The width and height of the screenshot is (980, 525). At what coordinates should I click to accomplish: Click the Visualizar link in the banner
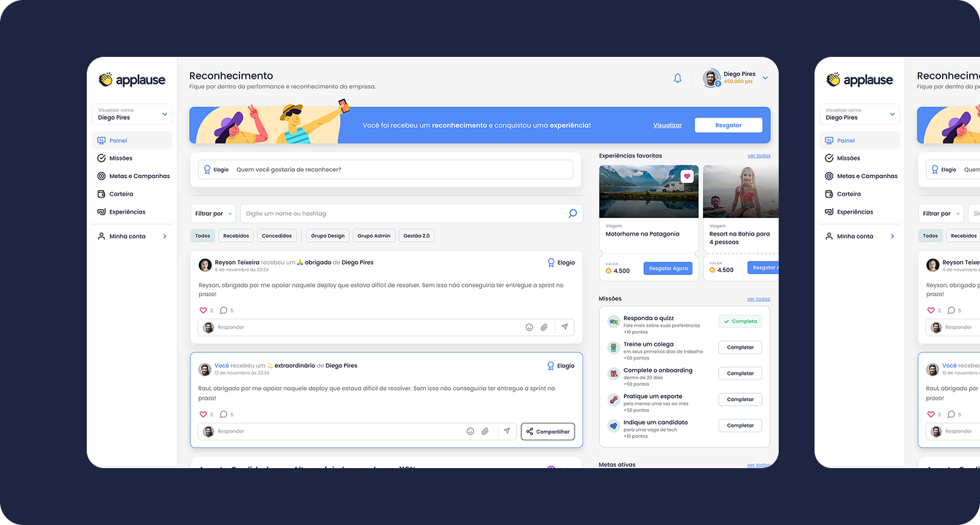(x=667, y=125)
